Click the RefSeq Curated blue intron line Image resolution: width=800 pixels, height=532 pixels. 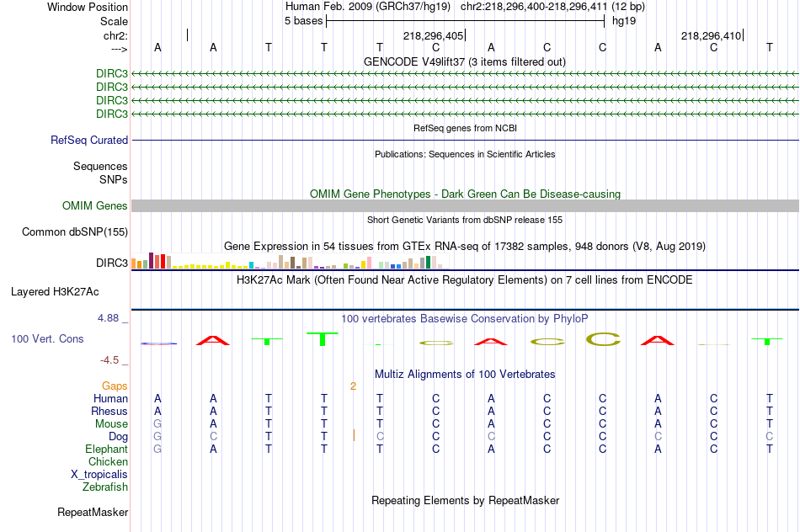pyautogui.click(x=465, y=140)
